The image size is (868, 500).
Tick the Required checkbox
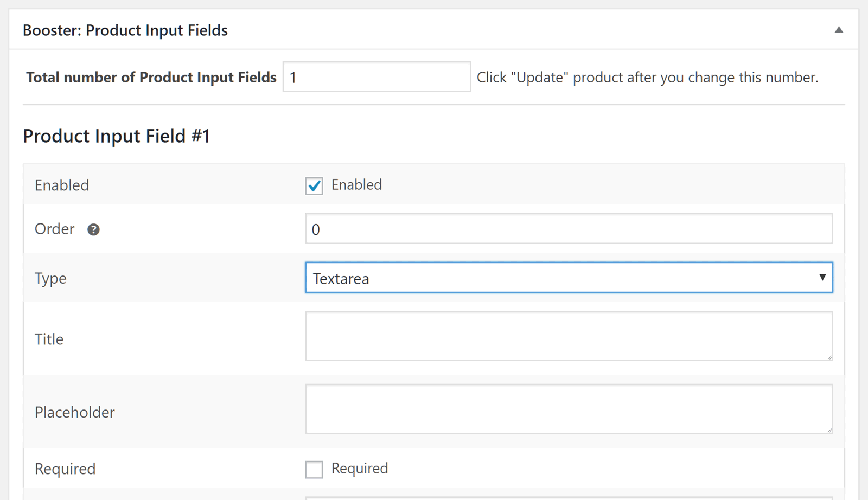click(314, 469)
